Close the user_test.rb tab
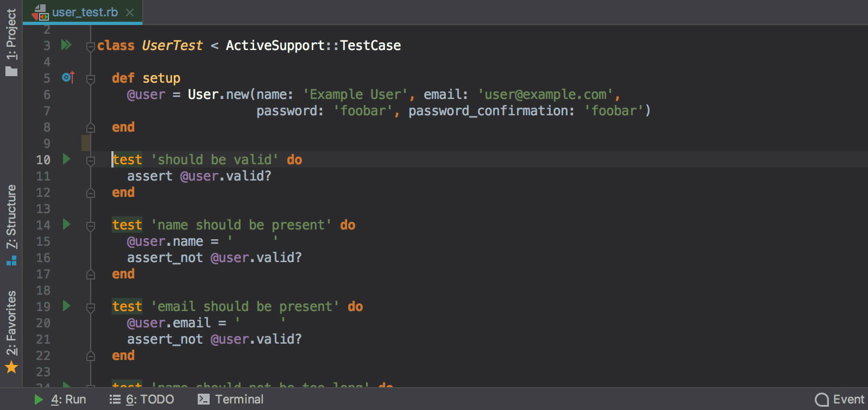The height and width of the screenshot is (410, 868). click(x=130, y=12)
